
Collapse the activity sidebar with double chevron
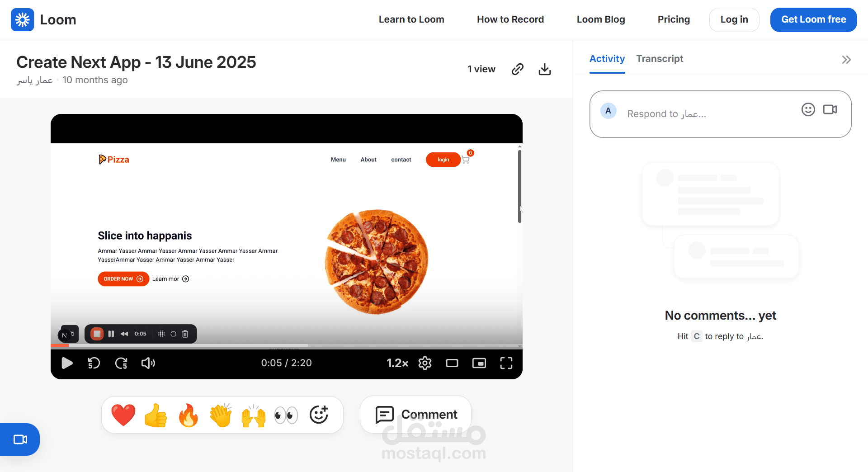846,60
